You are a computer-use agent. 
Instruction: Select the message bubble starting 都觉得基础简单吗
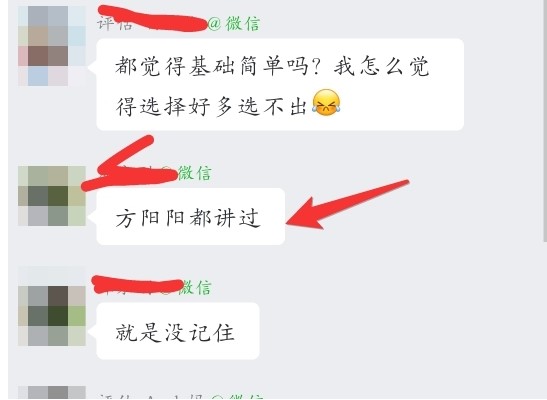tap(280, 85)
